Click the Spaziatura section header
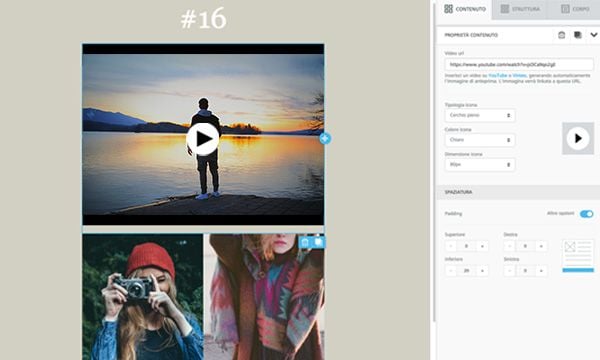This screenshot has height=360, width=600. coord(518,192)
